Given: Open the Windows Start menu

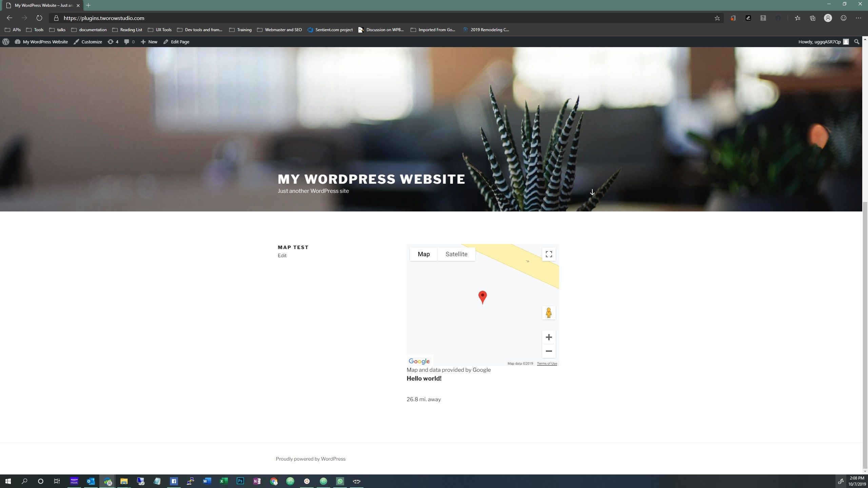Looking at the screenshot, I should 8,481.
